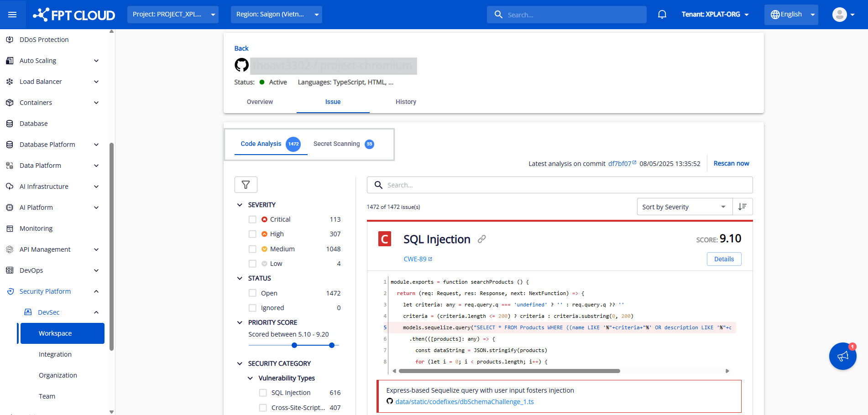This screenshot has height=415, width=868.
Task: Click the AI Platform chip icon
Action: coord(10,207)
